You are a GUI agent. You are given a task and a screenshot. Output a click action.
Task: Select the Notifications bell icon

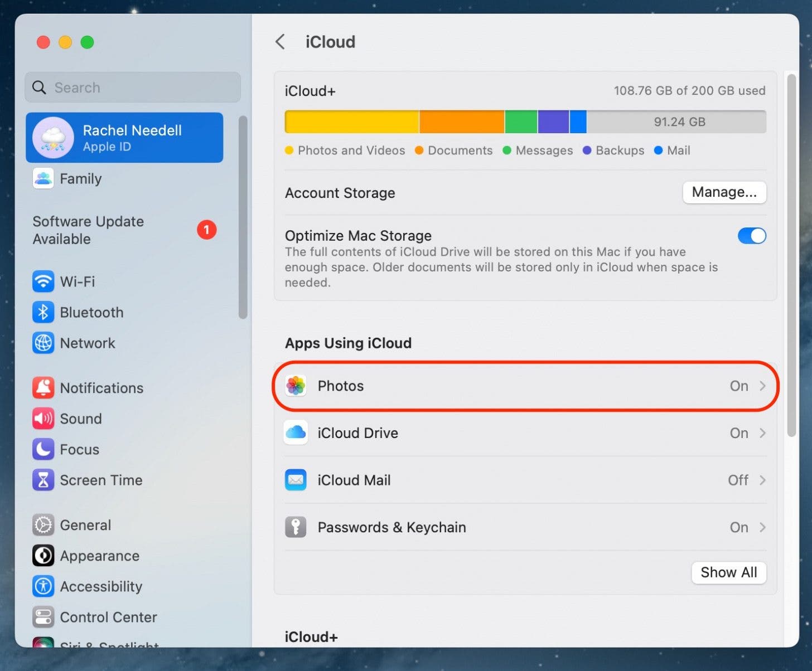[x=43, y=388]
